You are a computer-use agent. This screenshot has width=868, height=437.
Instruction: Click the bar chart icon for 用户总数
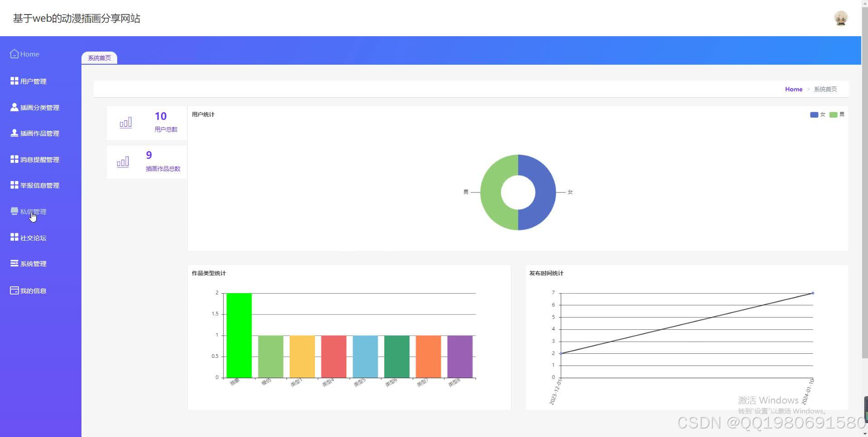coord(126,123)
